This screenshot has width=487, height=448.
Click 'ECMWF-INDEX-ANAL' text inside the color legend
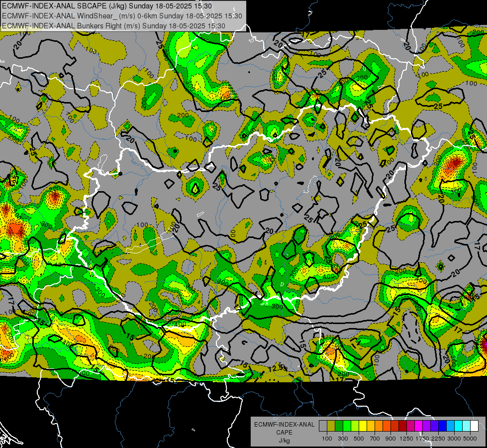pyautogui.click(x=284, y=425)
